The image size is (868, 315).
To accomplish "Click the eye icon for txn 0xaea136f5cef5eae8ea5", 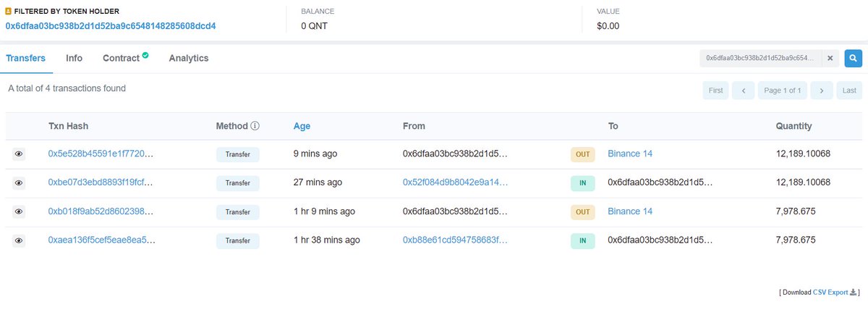I will pos(19,240).
